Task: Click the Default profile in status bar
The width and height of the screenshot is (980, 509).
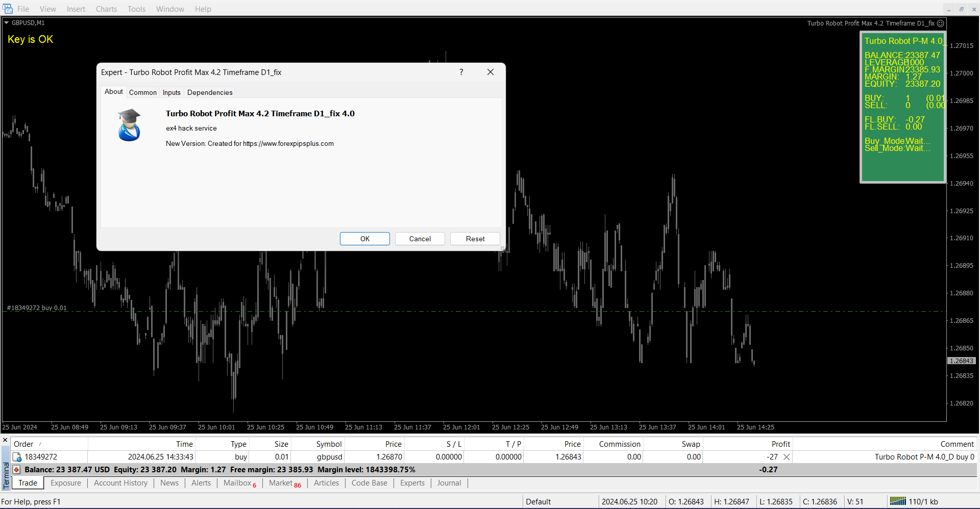Action: [x=538, y=501]
